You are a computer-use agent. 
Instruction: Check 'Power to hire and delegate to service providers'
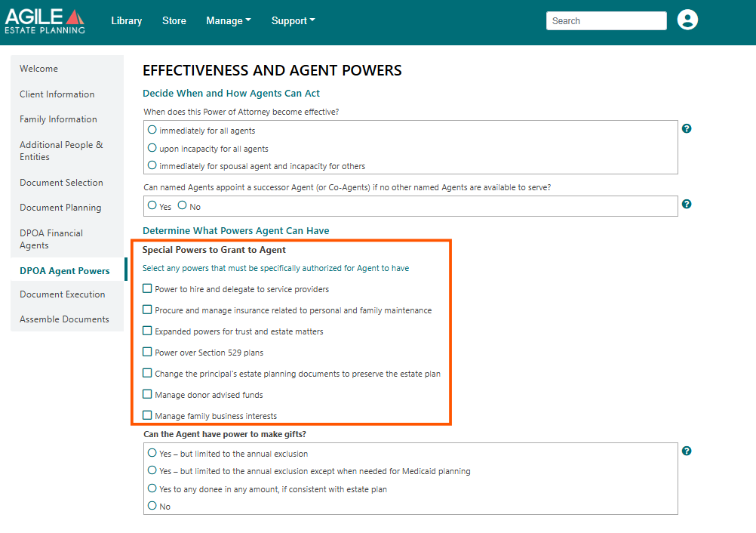click(x=147, y=288)
